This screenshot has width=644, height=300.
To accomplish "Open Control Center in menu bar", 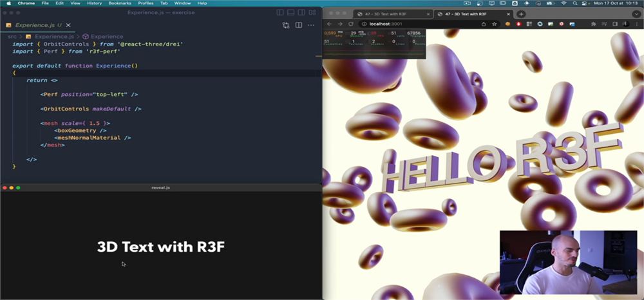I will point(585,3).
